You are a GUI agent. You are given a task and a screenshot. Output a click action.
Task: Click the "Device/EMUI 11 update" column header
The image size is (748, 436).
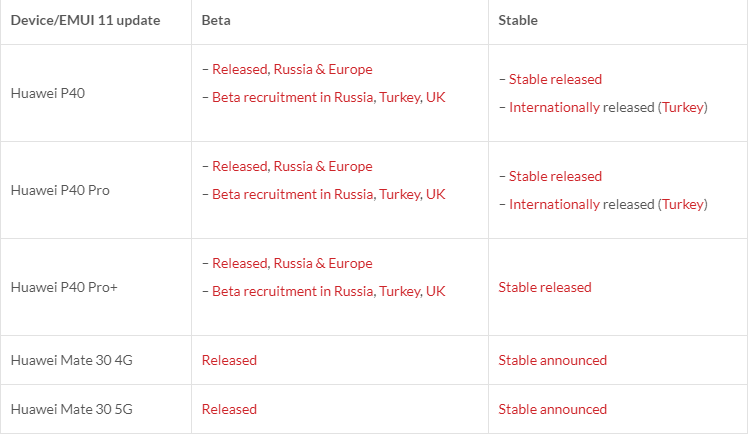pos(85,21)
